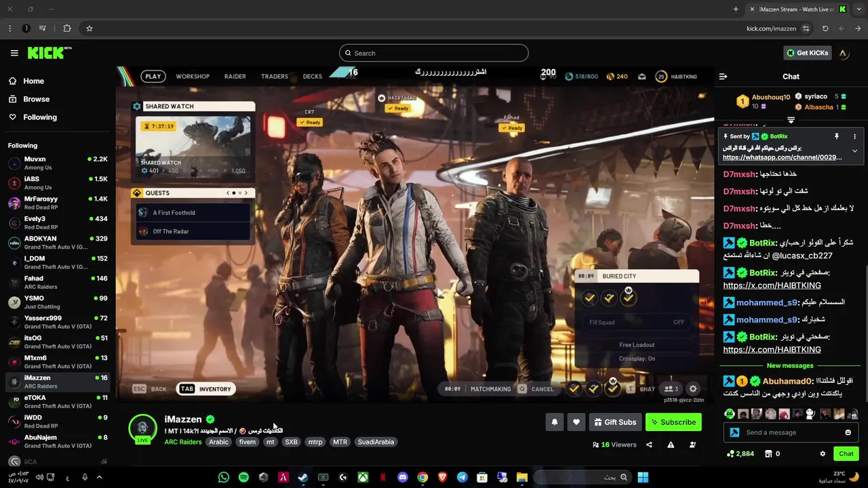The height and width of the screenshot is (488, 868).
Task: Click the New messages indicator in chat
Action: coord(790,366)
